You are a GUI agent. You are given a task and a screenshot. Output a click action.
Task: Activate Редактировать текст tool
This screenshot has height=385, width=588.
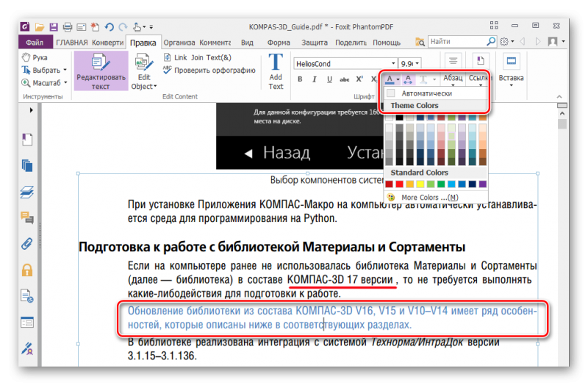coord(101,71)
